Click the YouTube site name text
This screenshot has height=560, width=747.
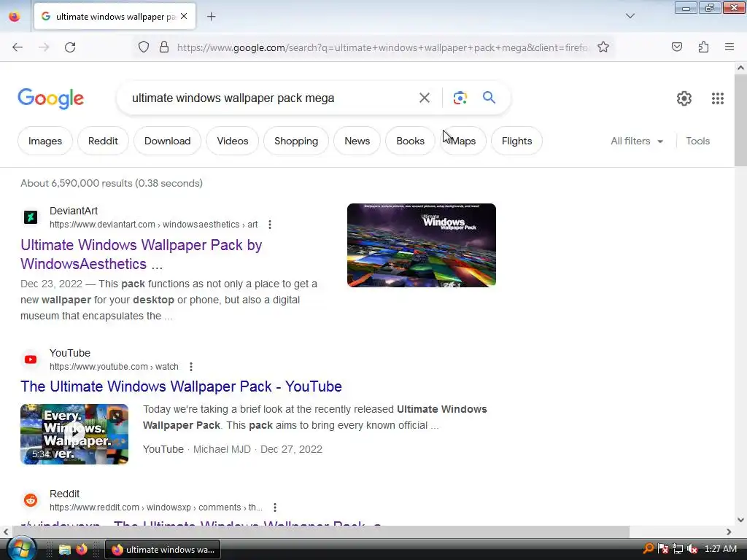69,353
